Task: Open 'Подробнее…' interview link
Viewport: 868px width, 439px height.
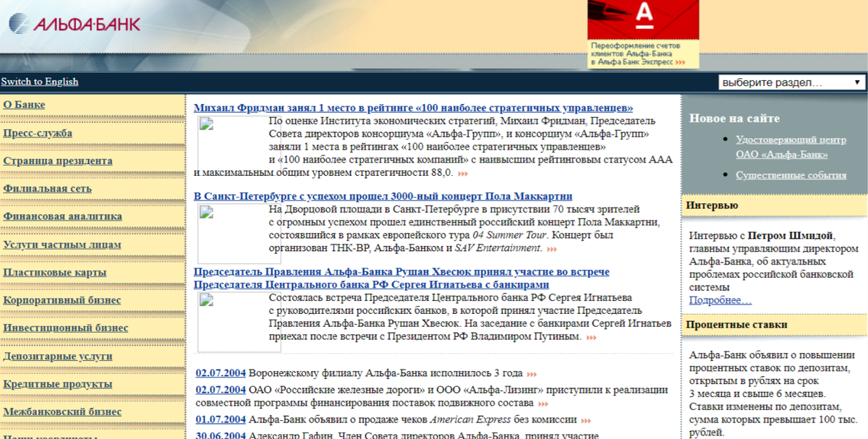Action: [x=720, y=300]
